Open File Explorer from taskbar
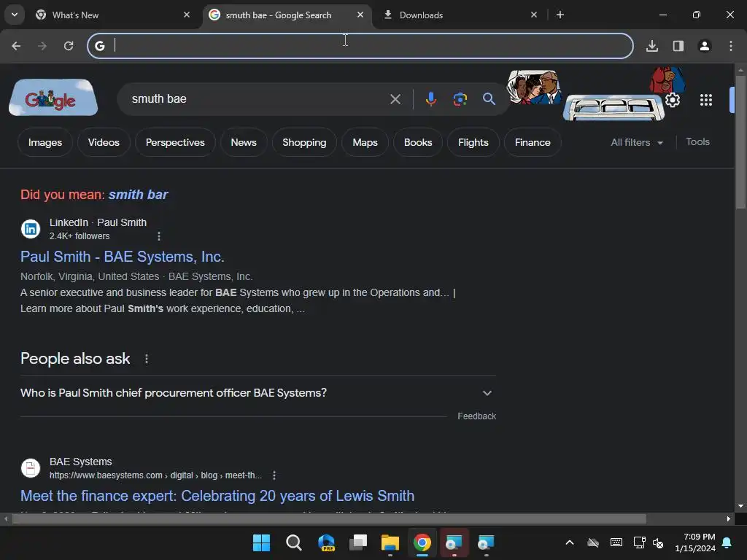 click(x=390, y=542)
